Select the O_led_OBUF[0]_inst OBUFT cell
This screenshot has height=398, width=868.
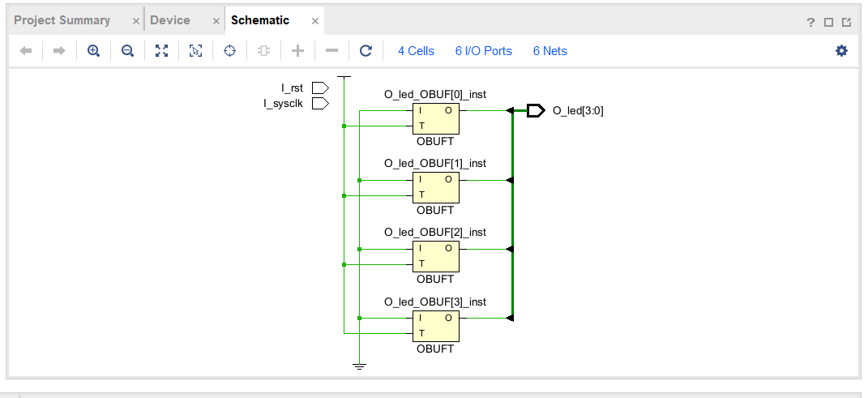[435, 118]
